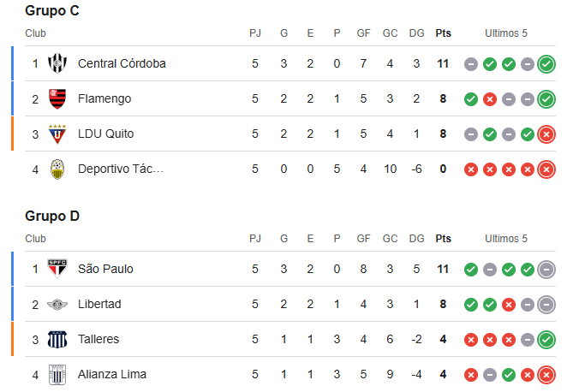The width and height of the screenshot is (573, 392).
Task: Open the São Paulo team name link
Action: coord(105,269)
